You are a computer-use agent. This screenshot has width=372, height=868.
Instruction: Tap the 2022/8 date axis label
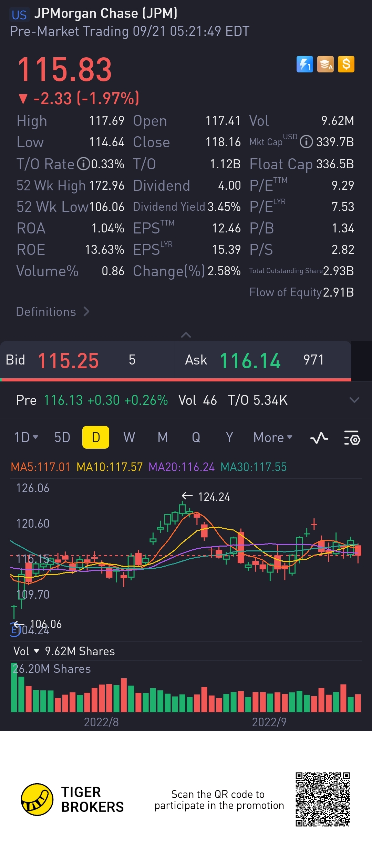coord(101,722)
